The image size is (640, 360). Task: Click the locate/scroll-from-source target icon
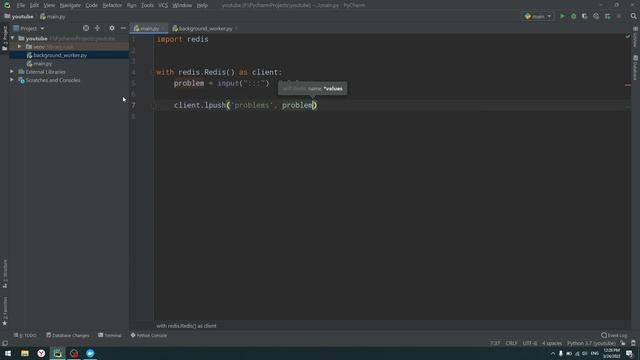coord(86,28)
